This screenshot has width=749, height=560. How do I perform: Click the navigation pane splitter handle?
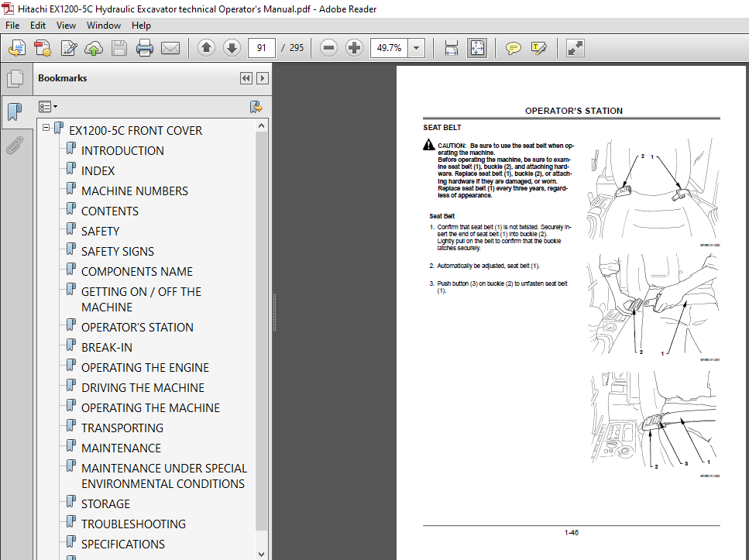pyautogui.click(x=274, y=312)
